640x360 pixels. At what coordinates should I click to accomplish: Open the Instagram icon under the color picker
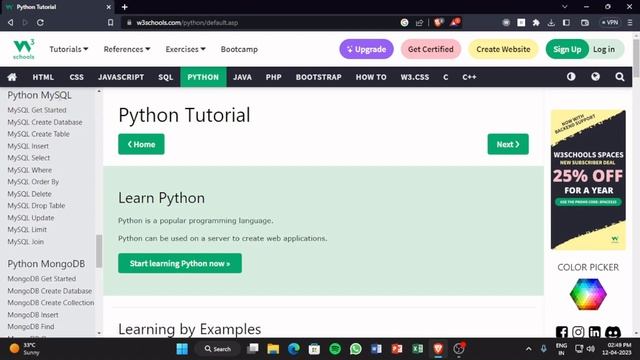pyautogui.click(x=578, y=332)
